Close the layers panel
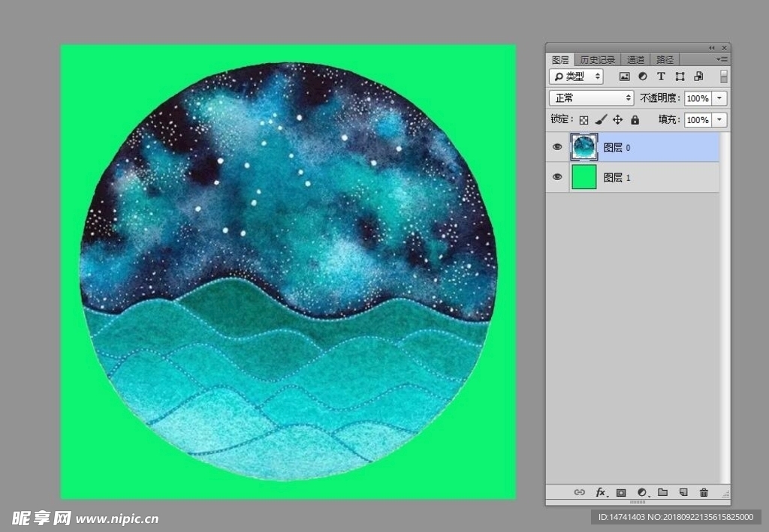Screen dimensions: 769x532 tap(725, 48)
